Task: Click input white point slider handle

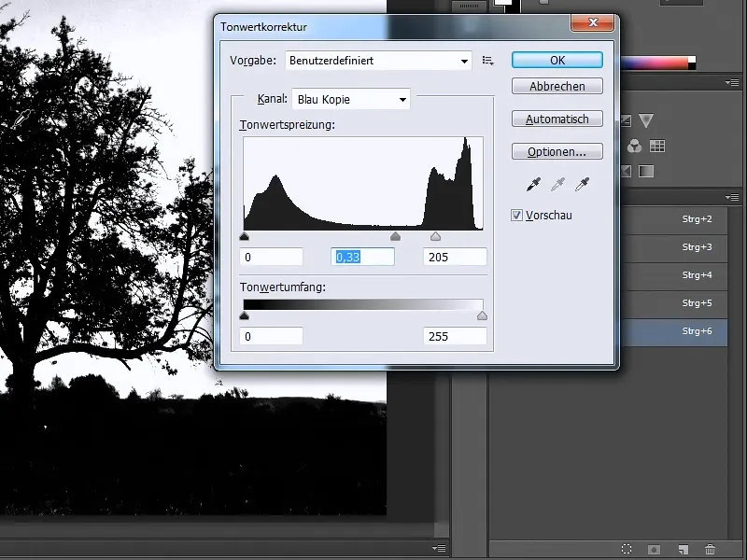Action: (x=435, y=236)
